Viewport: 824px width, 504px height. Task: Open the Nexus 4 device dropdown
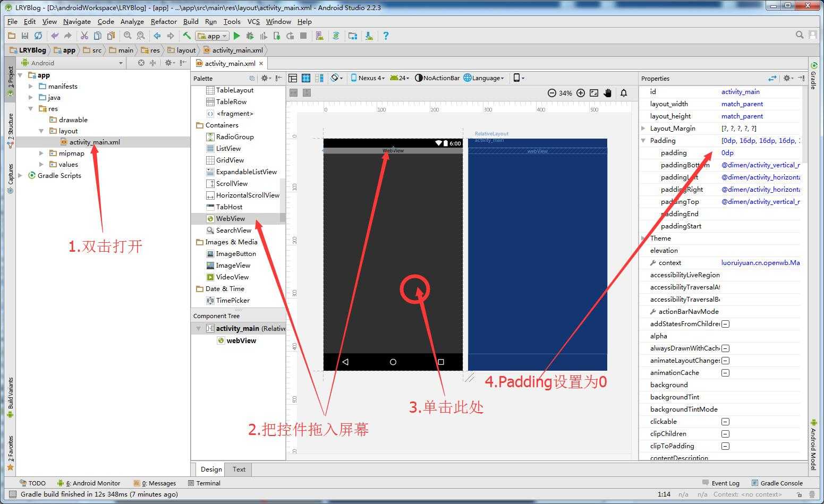pos(368,78)
